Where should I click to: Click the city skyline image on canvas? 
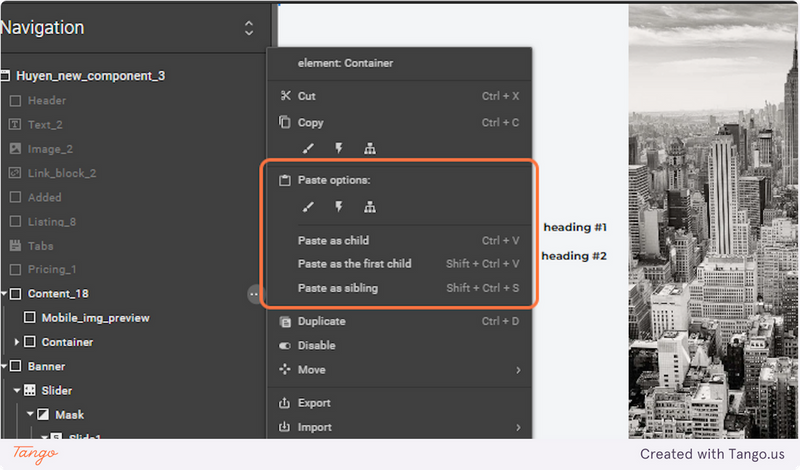pyautogui.click(x=712, y=221)
